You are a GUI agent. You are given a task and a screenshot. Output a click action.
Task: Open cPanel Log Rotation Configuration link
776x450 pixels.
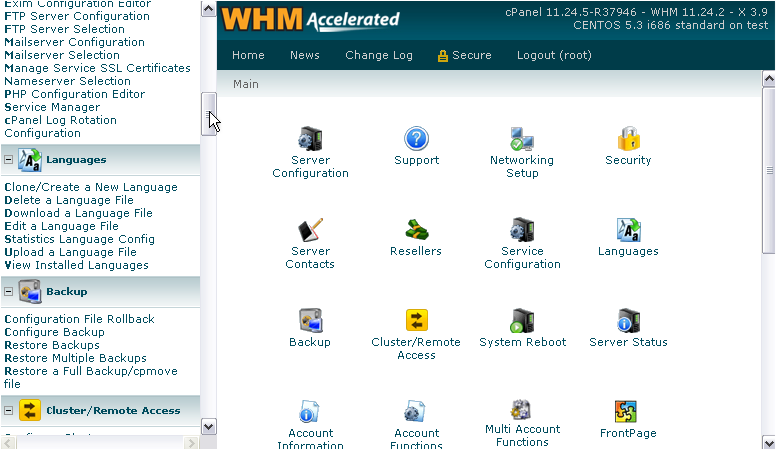tap(60, 127)
